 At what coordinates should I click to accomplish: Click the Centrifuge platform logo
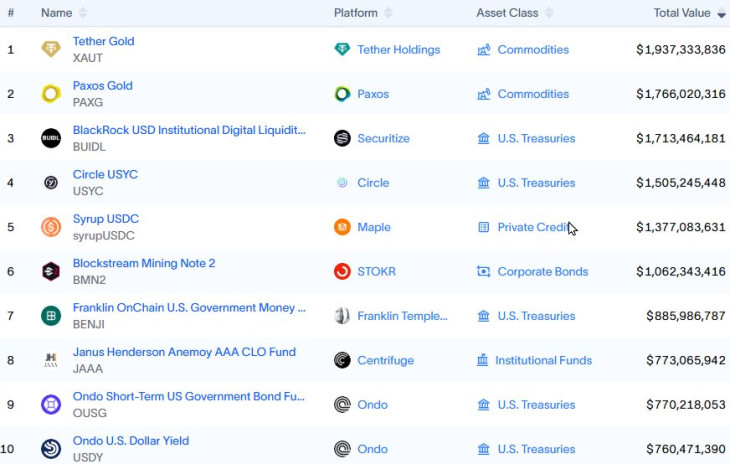coord(342,360)
